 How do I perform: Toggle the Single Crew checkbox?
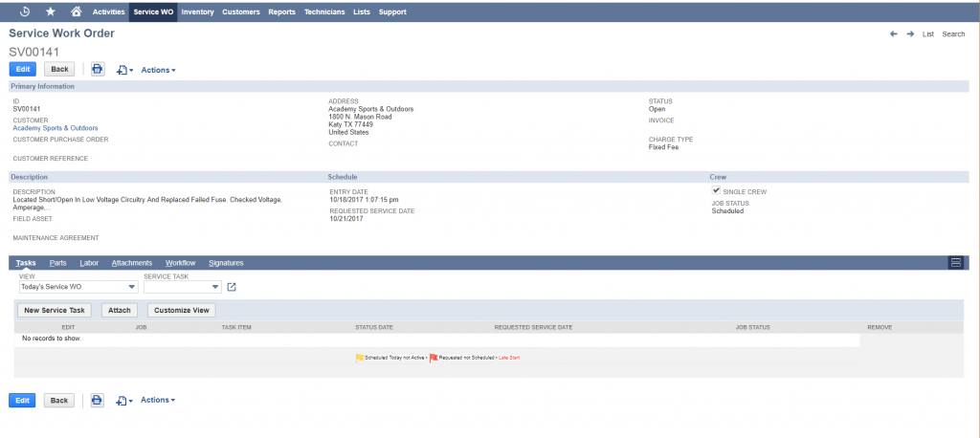716,191
